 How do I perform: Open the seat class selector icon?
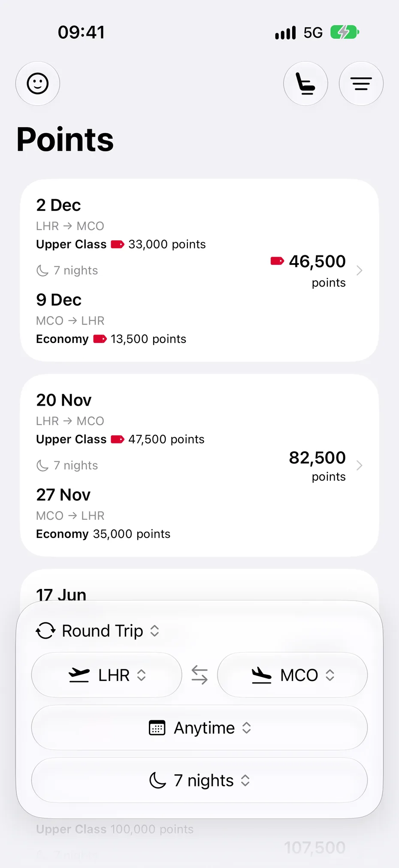305,83
